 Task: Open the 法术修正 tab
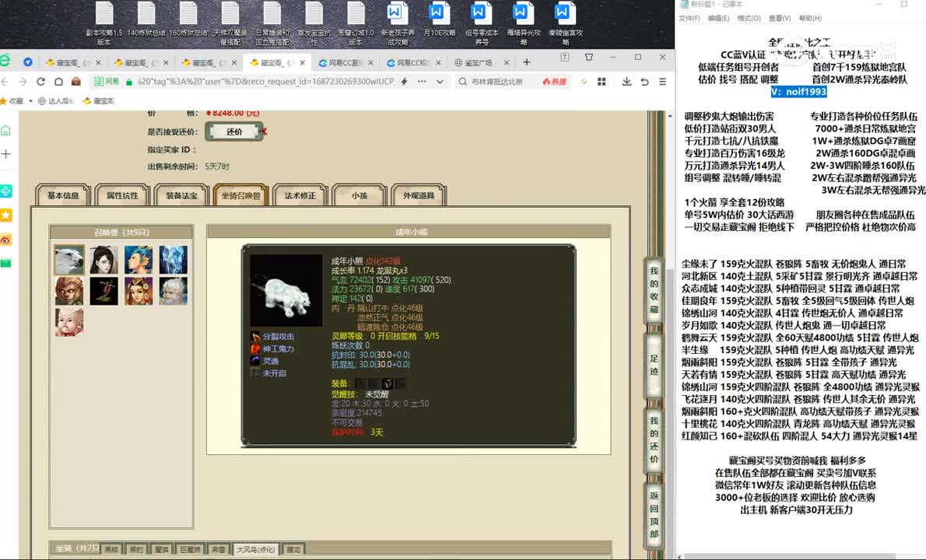[300, 195]
